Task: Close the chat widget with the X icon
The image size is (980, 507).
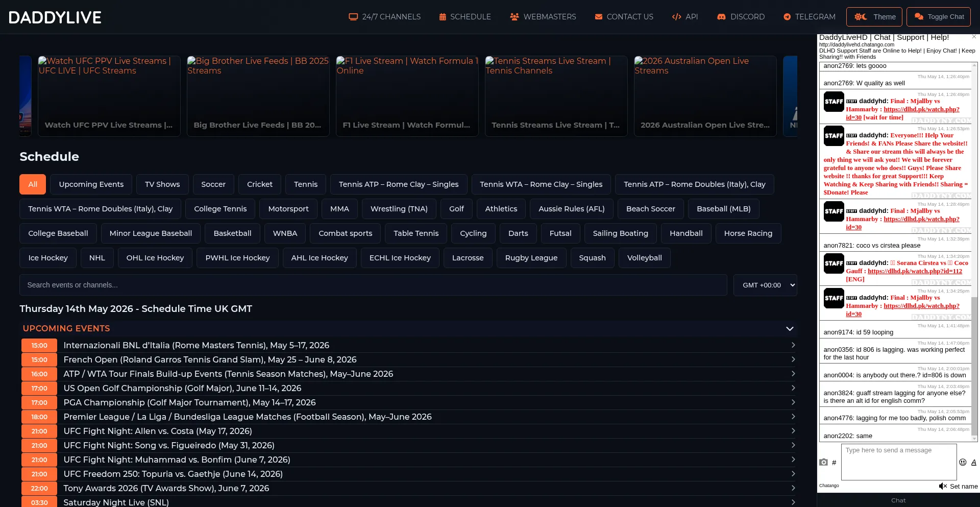Action: [974, 37]
